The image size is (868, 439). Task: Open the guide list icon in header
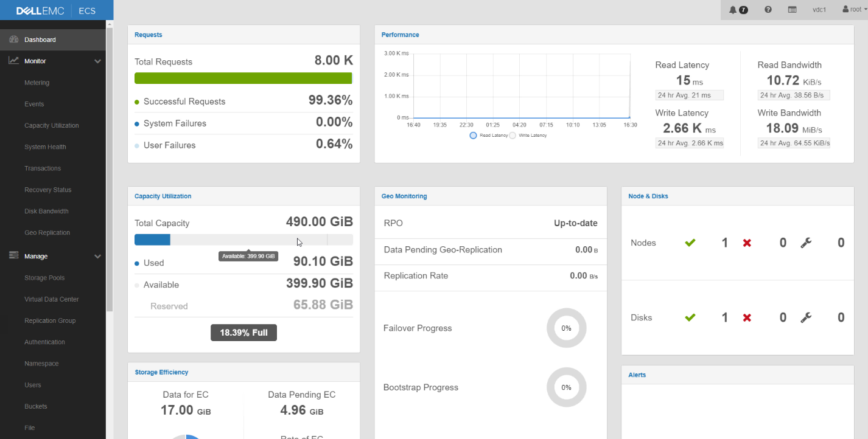[x=792, y=10]
